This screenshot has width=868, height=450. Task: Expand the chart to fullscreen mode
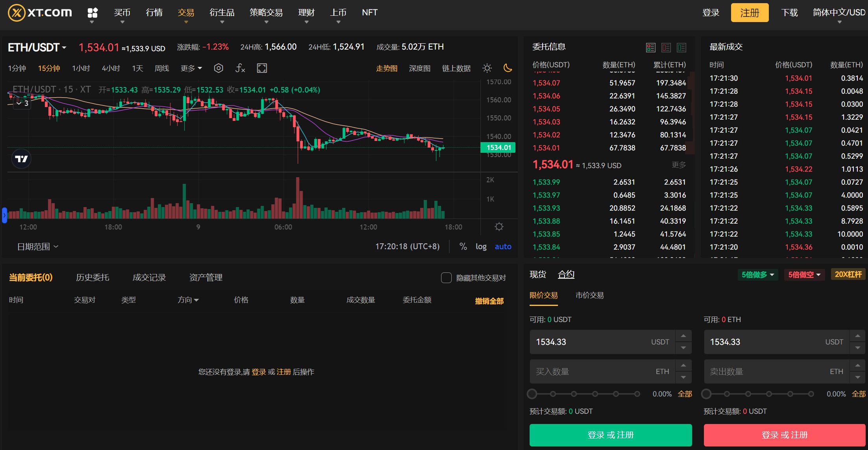click(262, 68)
